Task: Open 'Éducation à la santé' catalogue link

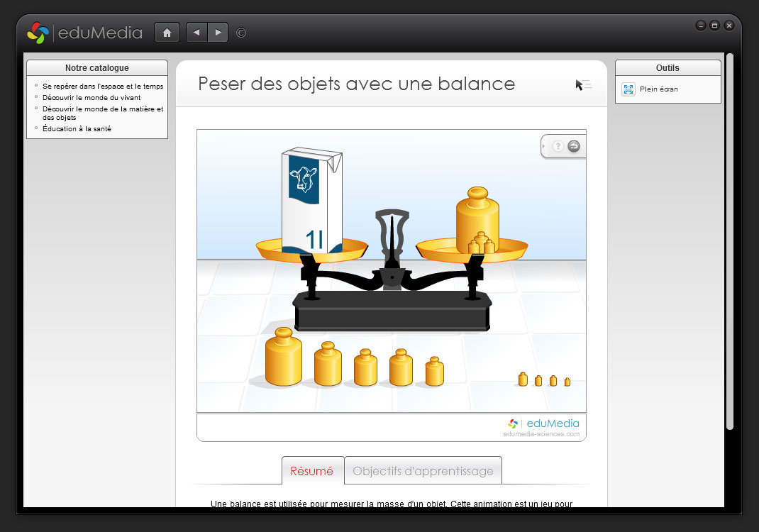Action: (x=77, y=129)
